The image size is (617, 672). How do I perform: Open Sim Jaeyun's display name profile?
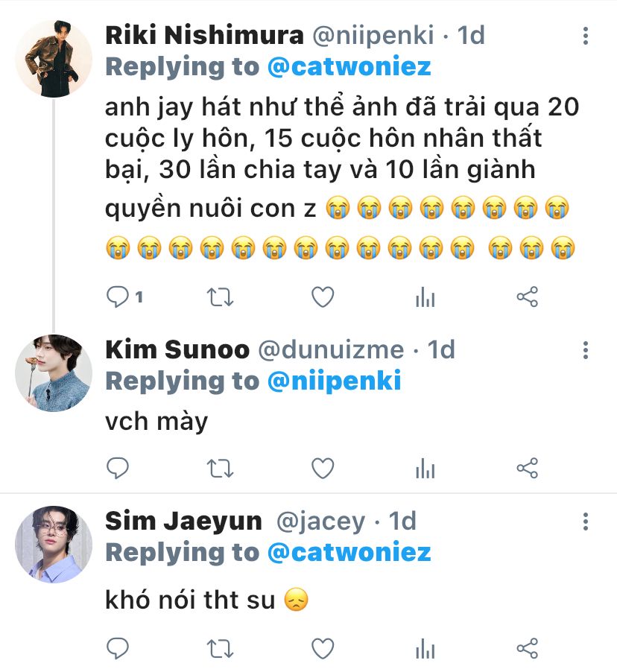183,521
